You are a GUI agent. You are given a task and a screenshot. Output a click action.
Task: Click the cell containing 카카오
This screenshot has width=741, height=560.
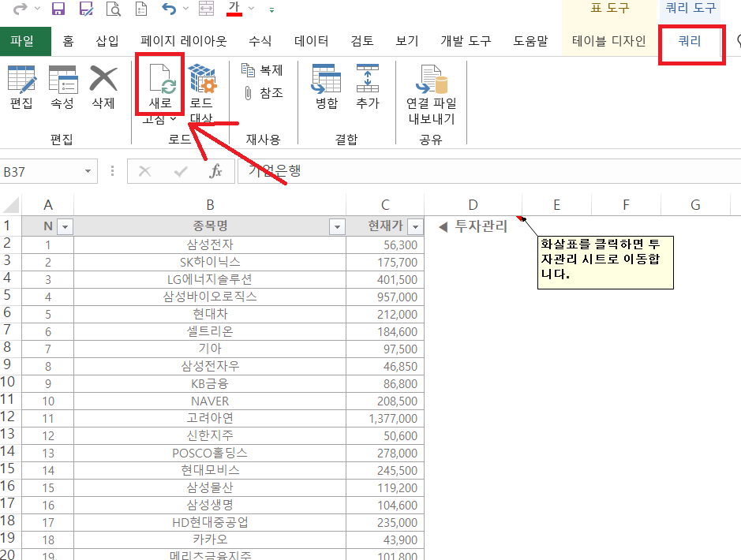(x=210, y=539)
